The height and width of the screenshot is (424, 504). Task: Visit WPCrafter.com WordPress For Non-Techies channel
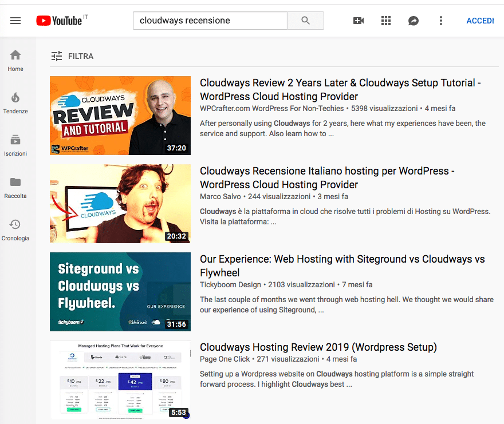[x=271, y=109]
